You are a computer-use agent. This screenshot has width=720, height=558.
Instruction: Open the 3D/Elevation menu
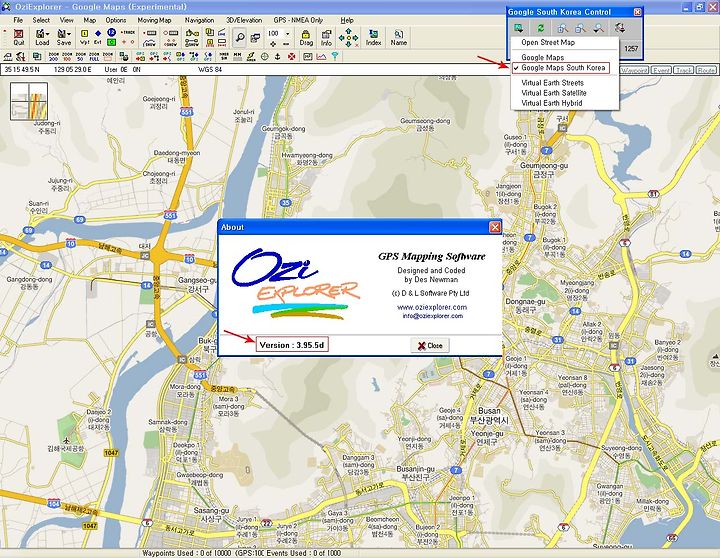(244, 20)
